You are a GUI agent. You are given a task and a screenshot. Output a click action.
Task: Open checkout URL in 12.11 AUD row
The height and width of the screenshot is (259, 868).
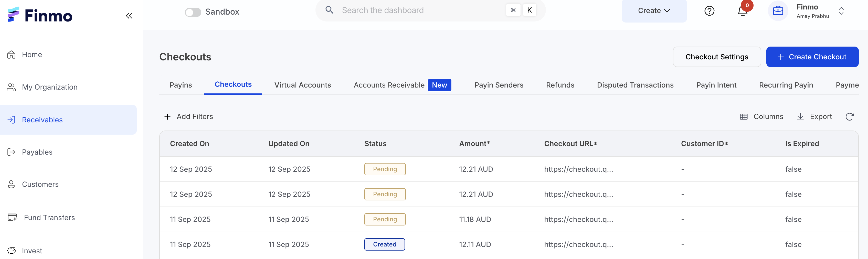click(x=578, y=244)
